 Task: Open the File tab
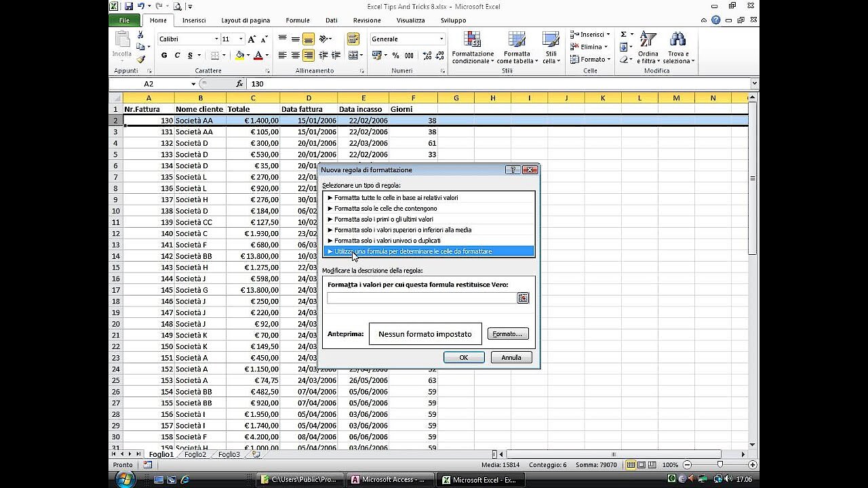click(125, 20)
